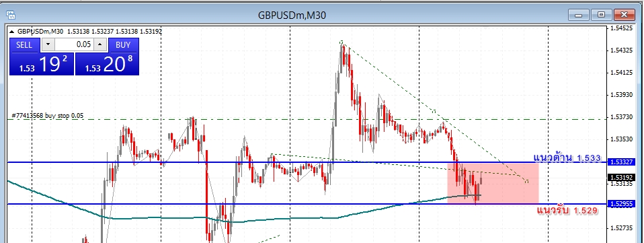Select the trendline anchor at chart peak

click(x=341, y=42)
